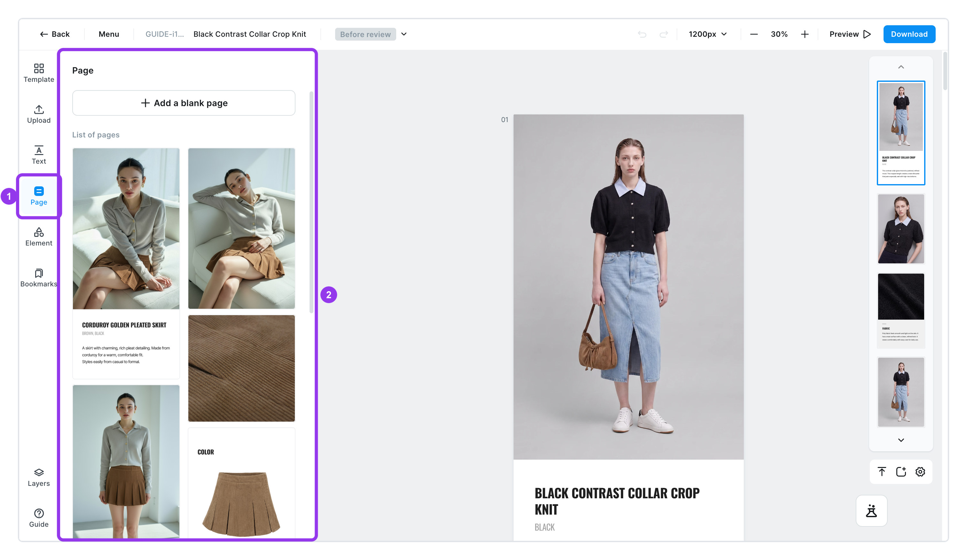Click the GUIDE-i1... breadcrumb text
This screenshot has width=967, height=560.
[165, 34]
